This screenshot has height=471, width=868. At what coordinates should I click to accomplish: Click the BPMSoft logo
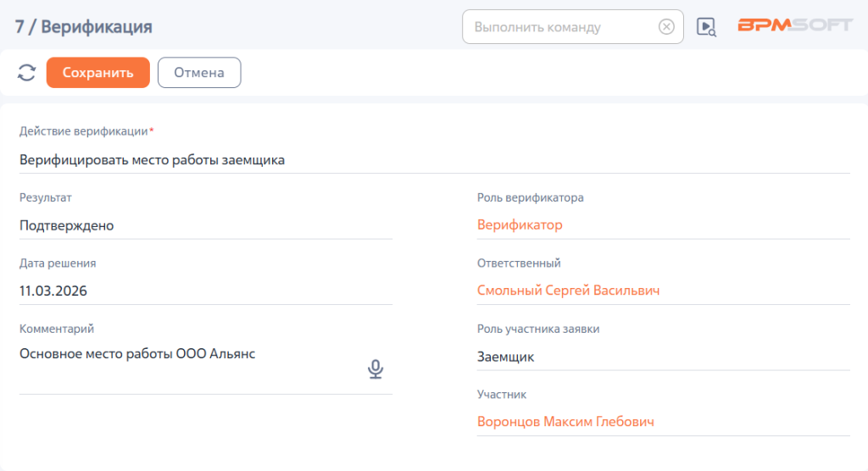[x=795, y=25]
